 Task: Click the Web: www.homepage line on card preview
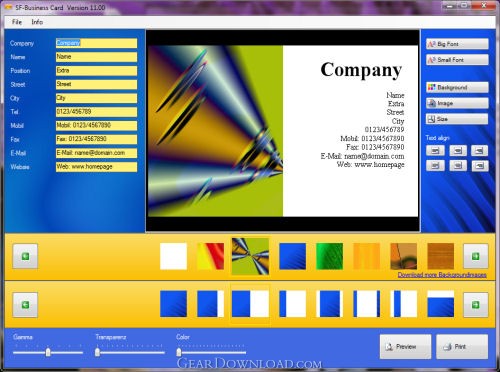tap(370, 165)
